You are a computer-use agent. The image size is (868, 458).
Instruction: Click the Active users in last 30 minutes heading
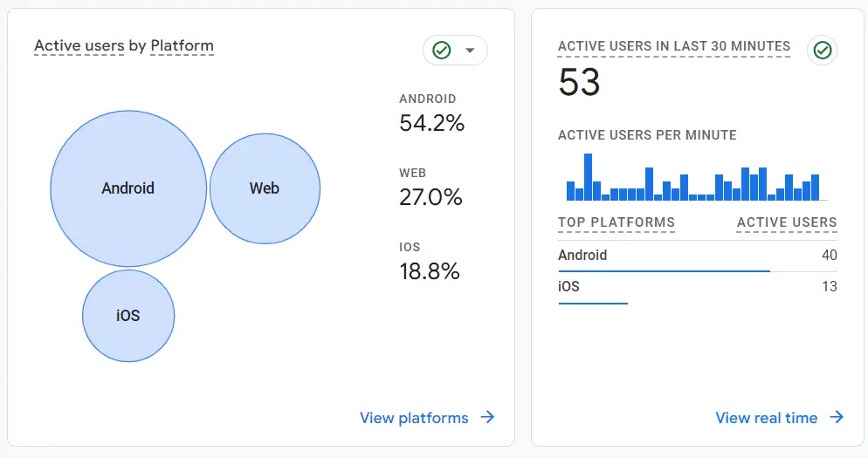coord(674,46)
